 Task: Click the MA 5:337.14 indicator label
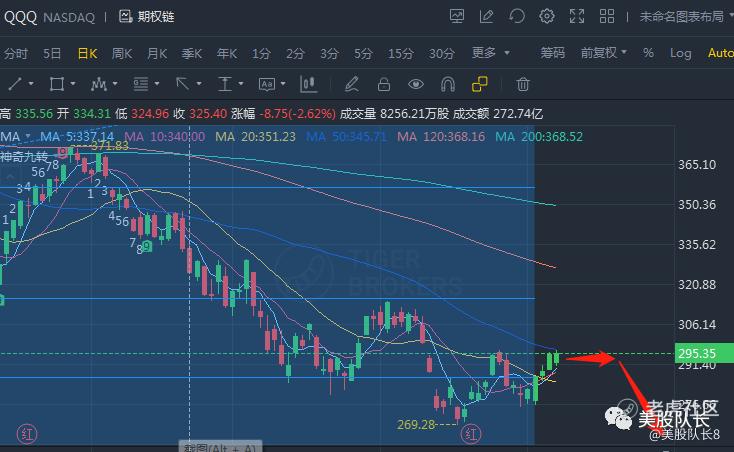tap(77, 137)
